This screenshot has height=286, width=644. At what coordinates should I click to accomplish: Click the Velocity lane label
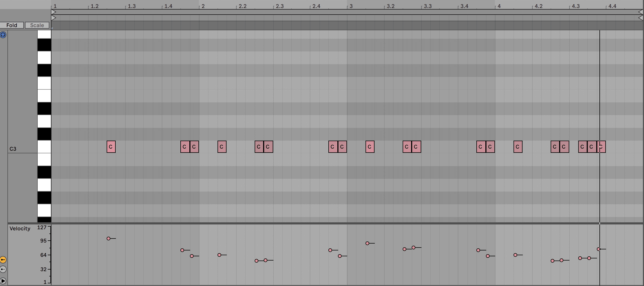click(20, 228)
